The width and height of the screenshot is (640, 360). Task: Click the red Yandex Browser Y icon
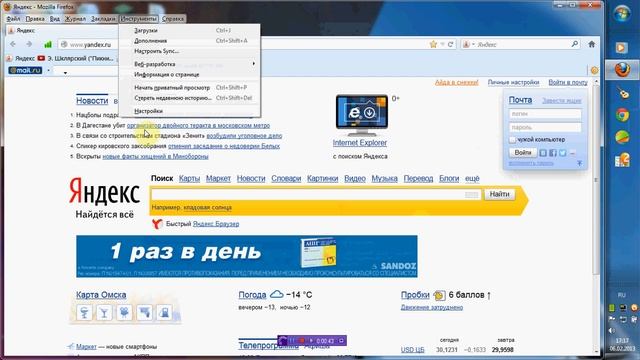point(157,224)
